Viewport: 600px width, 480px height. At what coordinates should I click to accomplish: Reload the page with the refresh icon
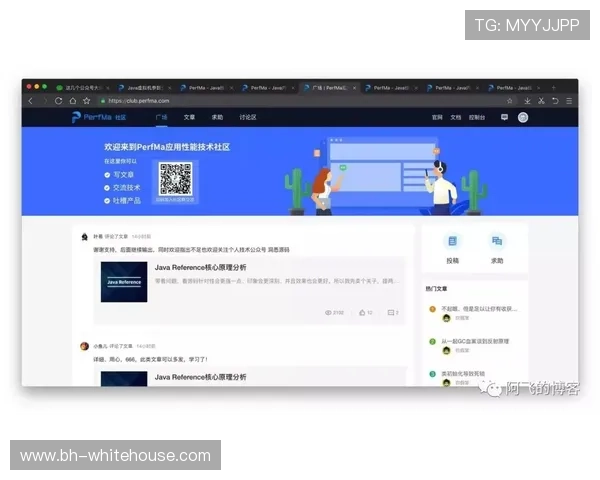(x=59, y=101)
